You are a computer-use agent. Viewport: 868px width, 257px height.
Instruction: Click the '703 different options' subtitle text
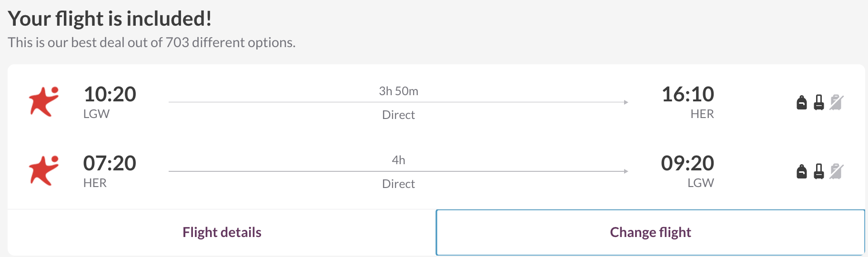(x=231, y=42)
